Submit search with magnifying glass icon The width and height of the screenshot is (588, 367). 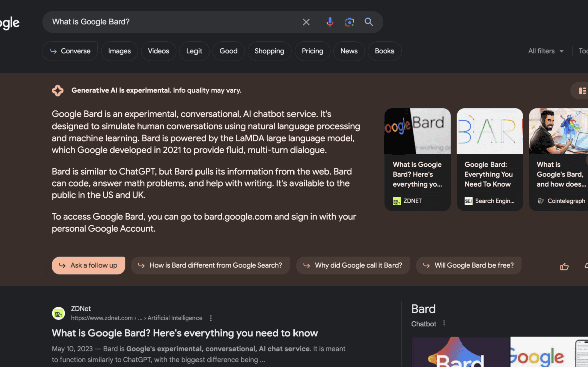tap(369, 22)
